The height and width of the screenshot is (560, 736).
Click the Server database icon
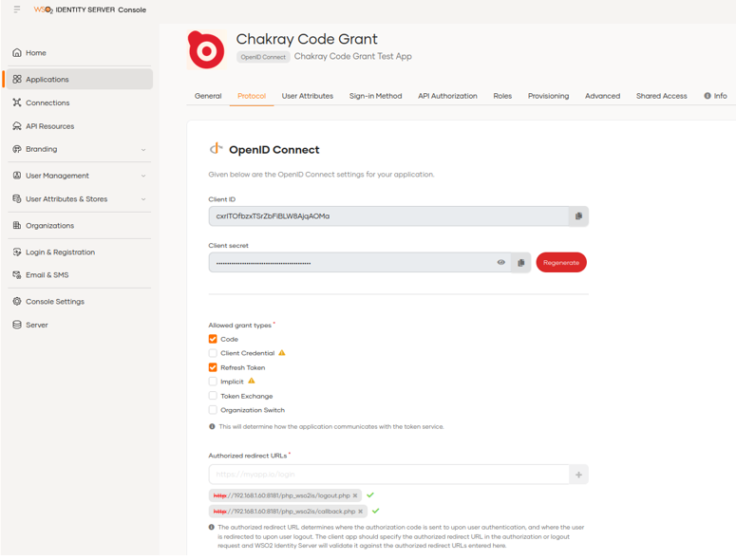click(x=17, y=325)
